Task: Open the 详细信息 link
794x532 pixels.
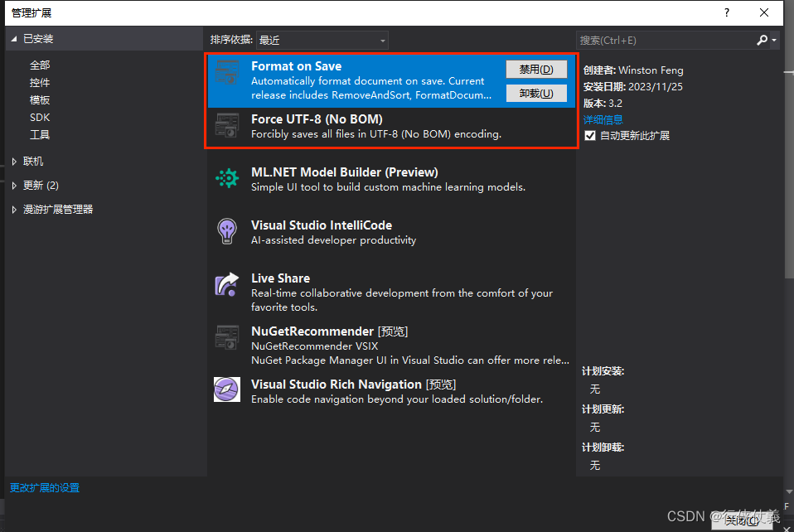Action: click(603, 119)
